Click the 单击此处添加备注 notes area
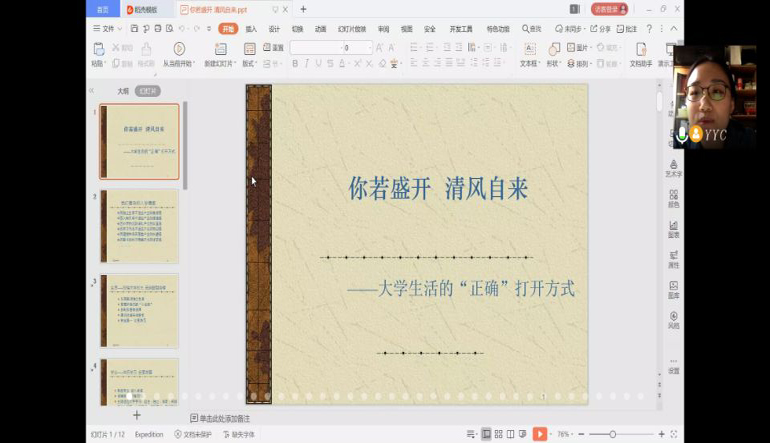The image size is (770, 443). pos(220,418)
